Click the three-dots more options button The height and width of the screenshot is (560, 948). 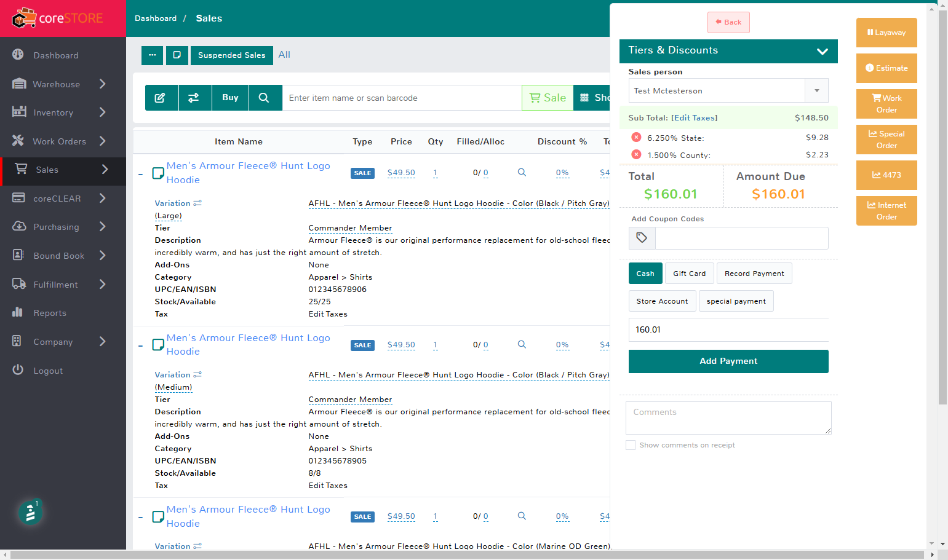click(x=153, y=55)
